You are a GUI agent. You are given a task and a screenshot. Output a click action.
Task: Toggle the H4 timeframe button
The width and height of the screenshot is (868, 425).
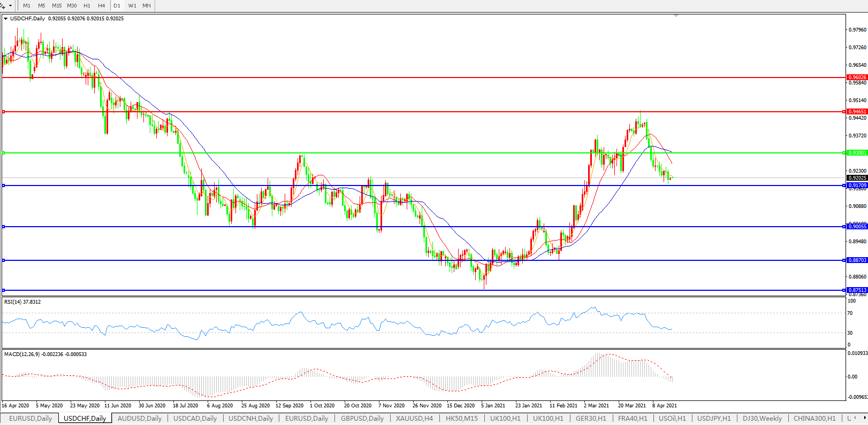pos(101,5)
